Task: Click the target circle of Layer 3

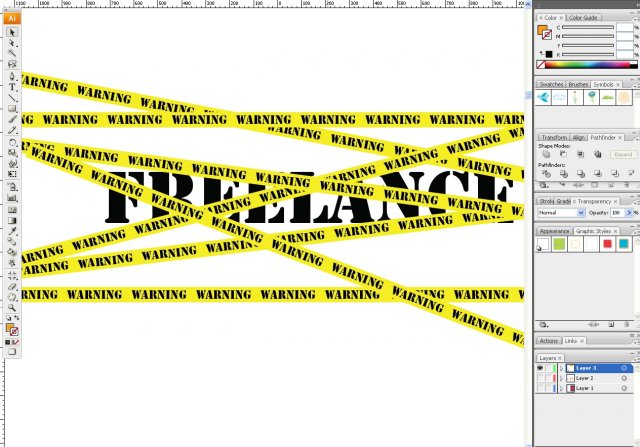Action: click(x=624, y=368)
